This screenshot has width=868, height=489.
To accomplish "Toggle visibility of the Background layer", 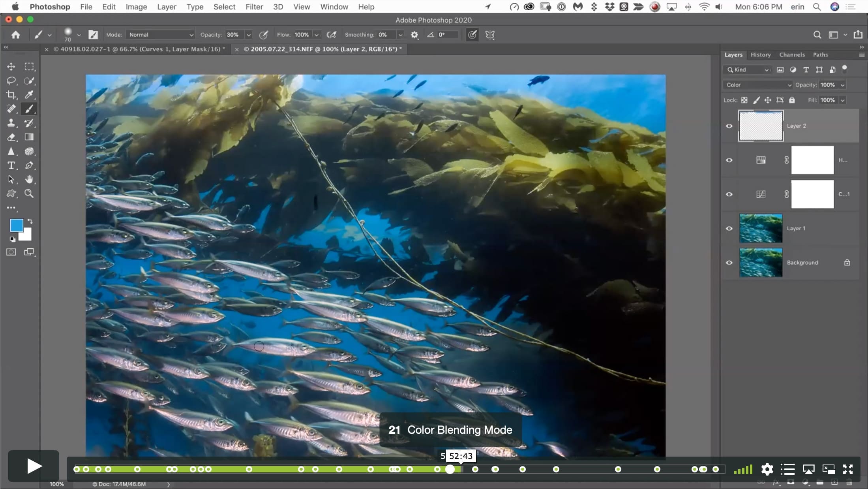I will pyautogui.click(x=729, y=263).
